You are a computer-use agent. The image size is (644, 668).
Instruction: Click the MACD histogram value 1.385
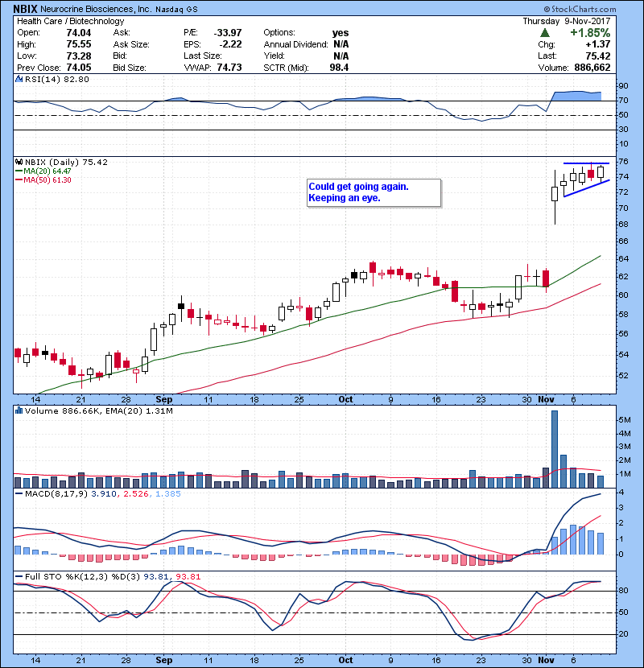pos(168,494)
